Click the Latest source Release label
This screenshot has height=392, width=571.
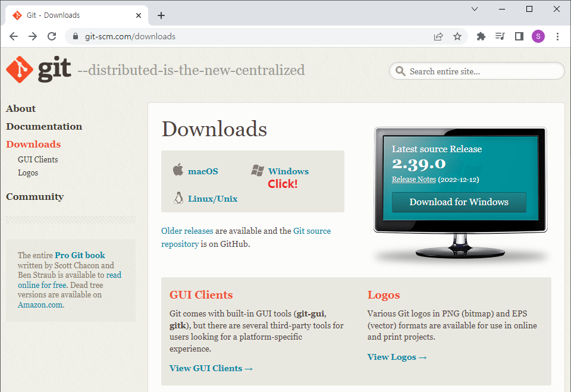point(437,149)
